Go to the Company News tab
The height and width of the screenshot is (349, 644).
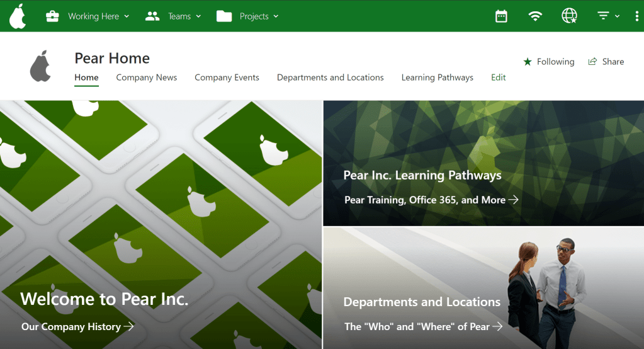(x=147, y=77)
